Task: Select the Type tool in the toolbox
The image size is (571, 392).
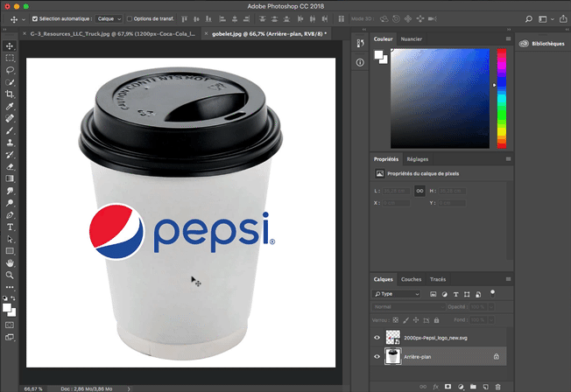Action: click(10, 227)
